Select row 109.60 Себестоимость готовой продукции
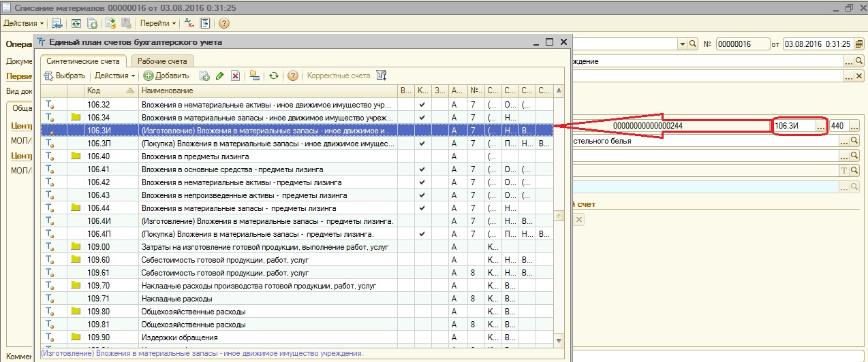Image resolution: width=868 pixels, height=362 pixels. coord(296,260)
